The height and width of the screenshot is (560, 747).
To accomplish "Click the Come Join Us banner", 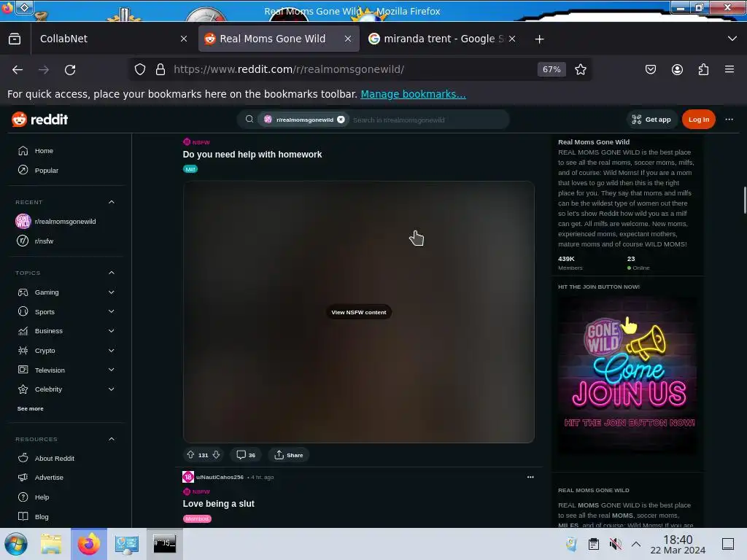I will pyautogui.click(x=628, y=376).
